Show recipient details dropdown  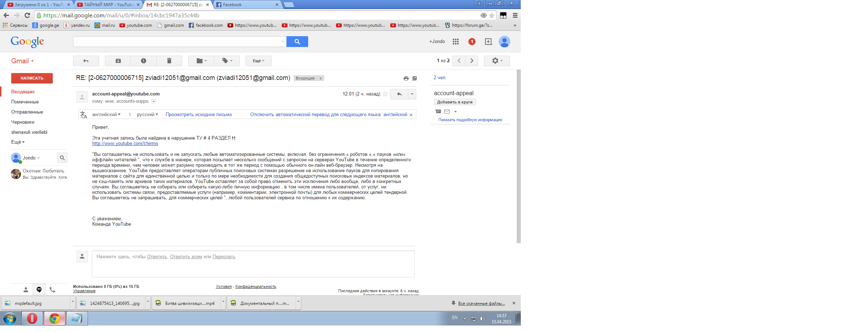pyautogui.click(x=154, y=101)
